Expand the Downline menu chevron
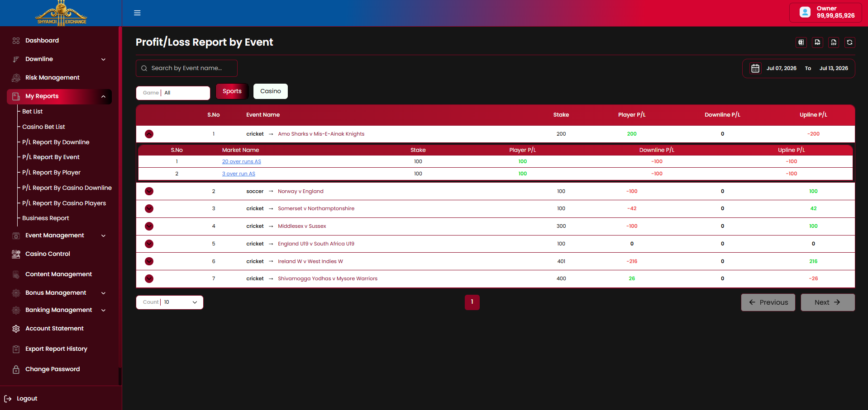Viewport: 868px width, 410px height. 103,59
